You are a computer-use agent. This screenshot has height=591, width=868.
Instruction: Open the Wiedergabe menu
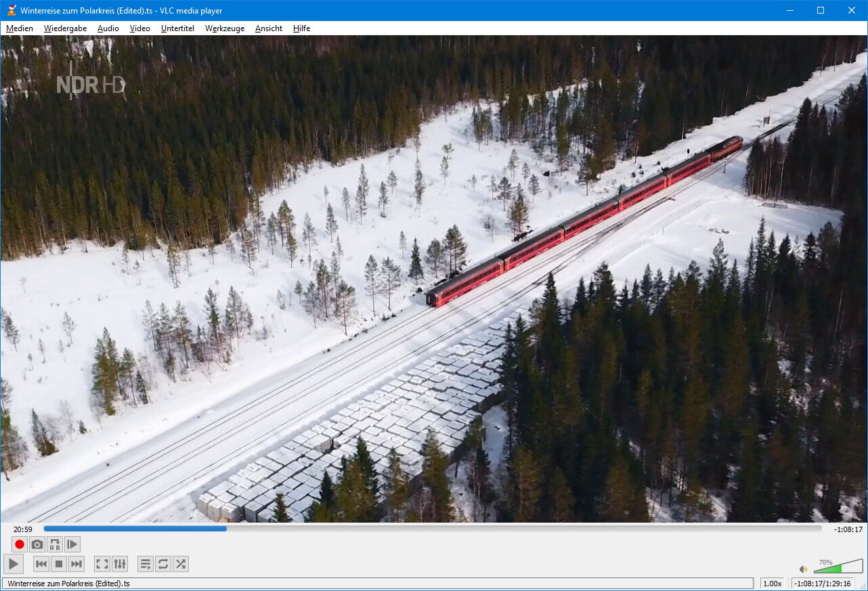tap(65, 28)
